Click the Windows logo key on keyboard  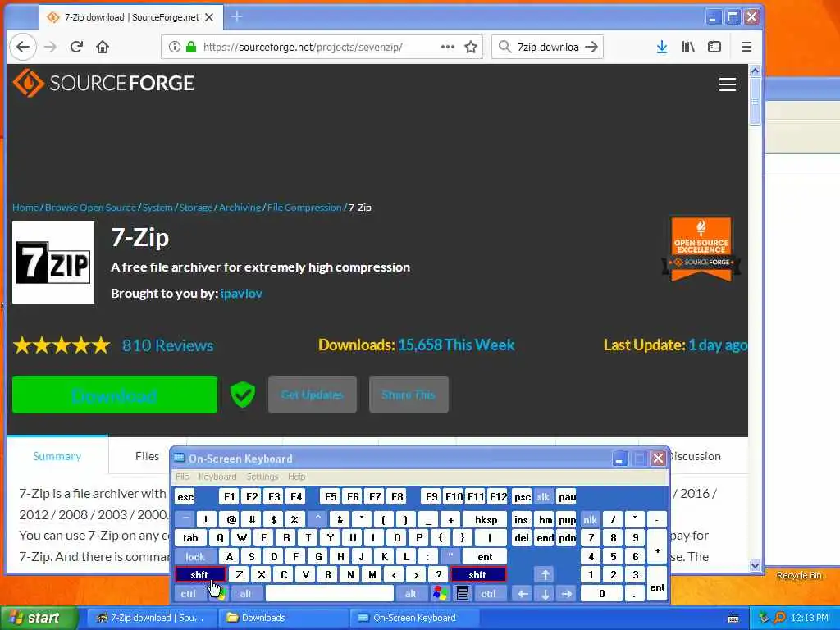tap(441, 594)
